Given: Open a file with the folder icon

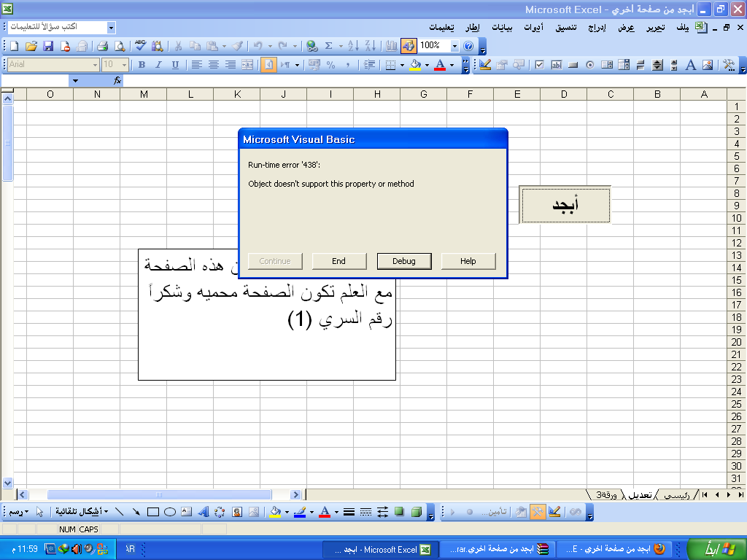Looking at the screenshot, I should [31, 46].
